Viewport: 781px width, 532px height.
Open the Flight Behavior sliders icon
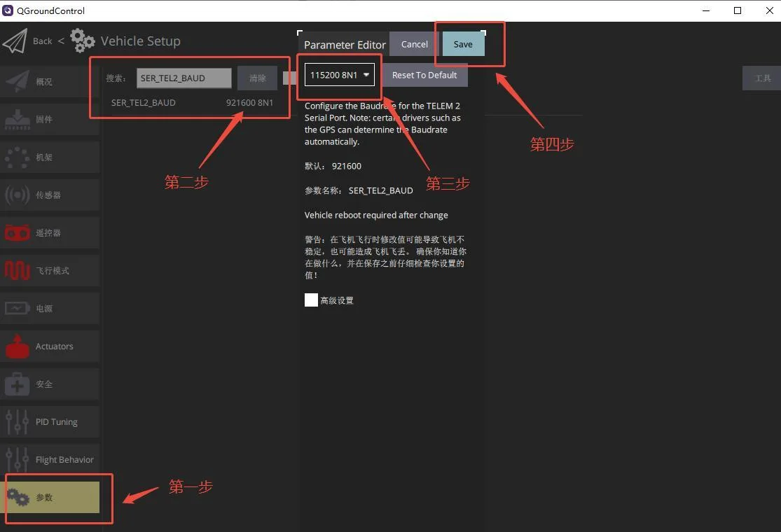[x=18, y=459]
